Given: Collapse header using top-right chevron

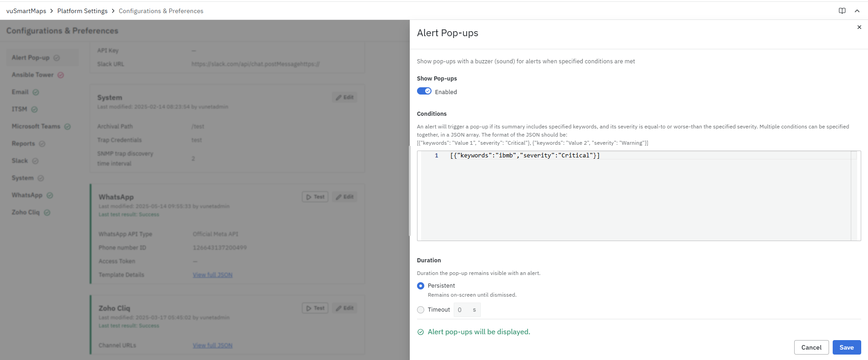Looking at the screenshot, I should pos(857,11).
